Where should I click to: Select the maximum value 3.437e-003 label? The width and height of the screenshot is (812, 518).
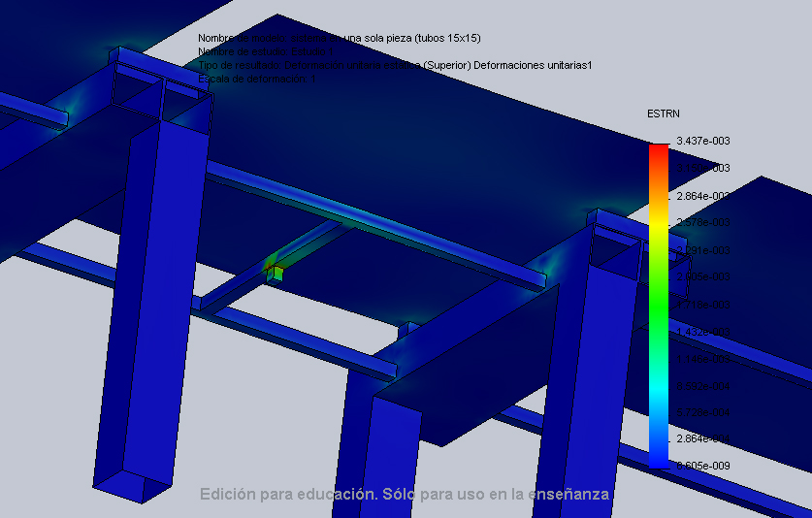pos(702,141)
